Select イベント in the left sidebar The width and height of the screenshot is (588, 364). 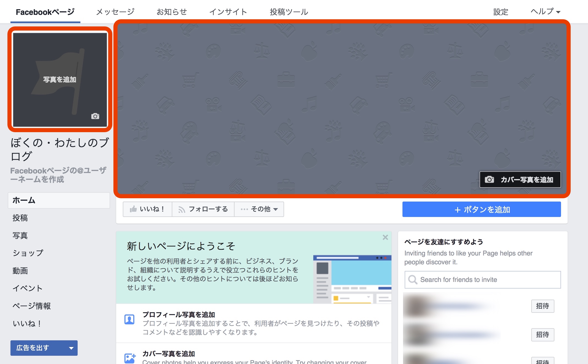(x=28, y=288)
